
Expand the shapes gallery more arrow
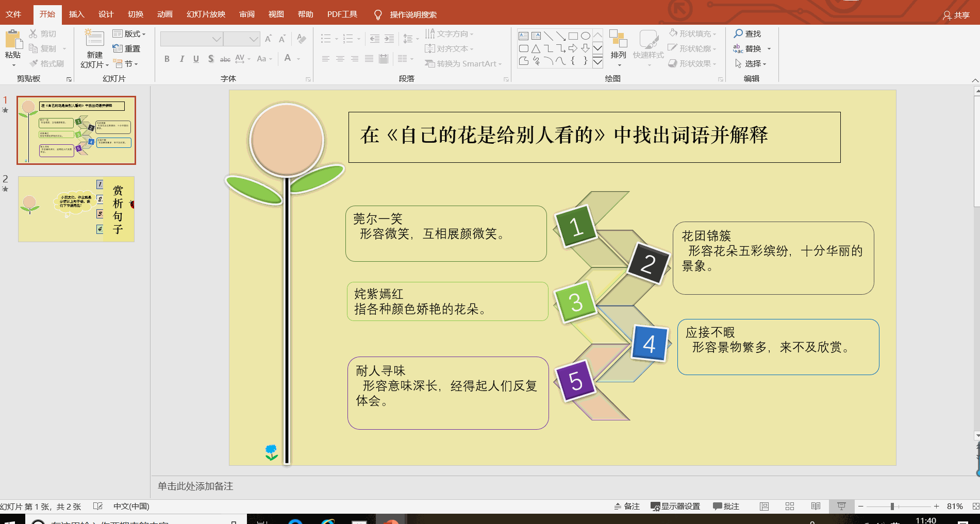597,63
